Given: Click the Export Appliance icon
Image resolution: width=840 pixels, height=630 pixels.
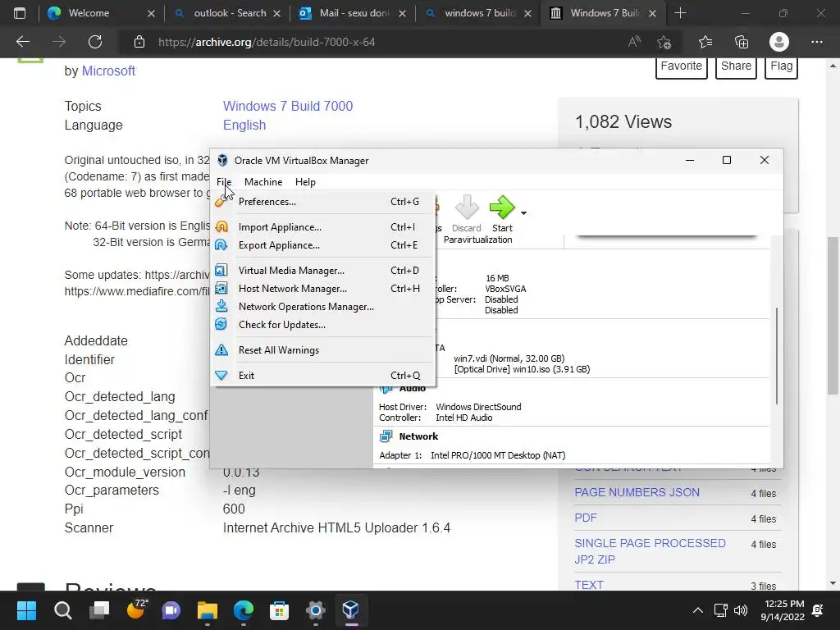Looking at the screenshot, I should click(x=221, y=245).
